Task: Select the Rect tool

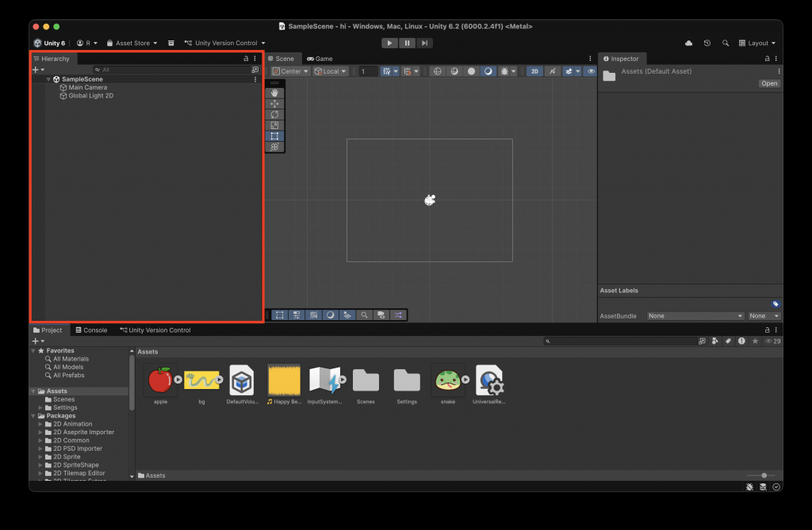Action: click(x=274, y=136)
